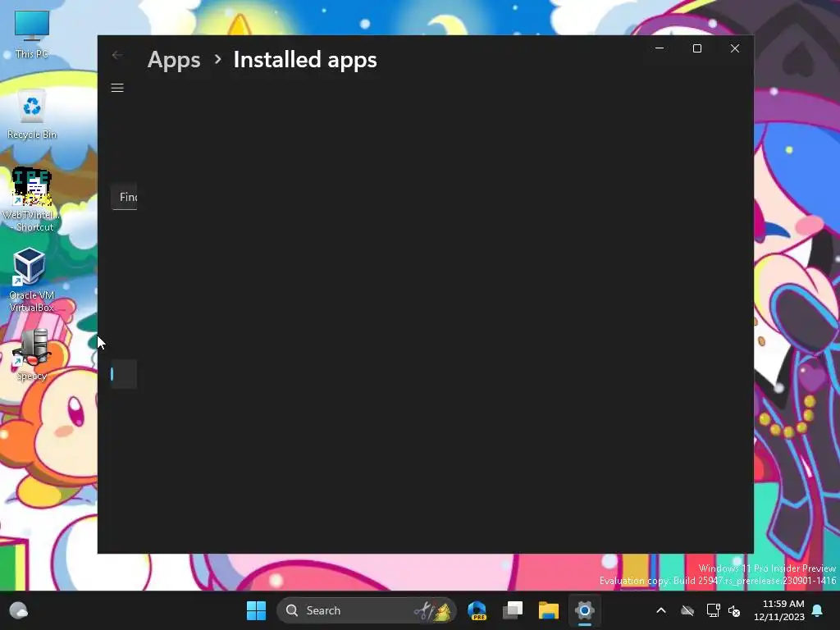
Task: Select the Apps breadcrumb link
Action: tap(174, 59)
